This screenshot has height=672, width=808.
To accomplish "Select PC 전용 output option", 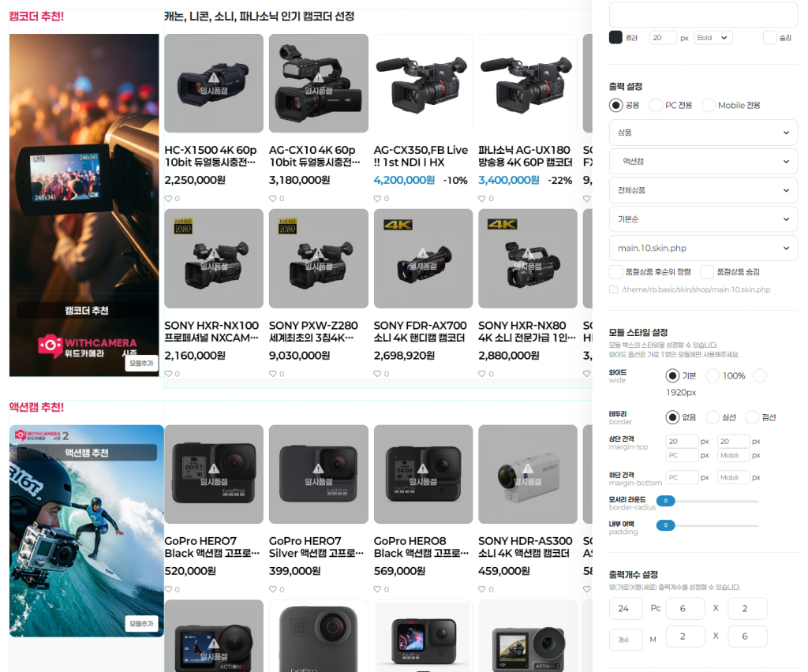I will coord(656,105).
